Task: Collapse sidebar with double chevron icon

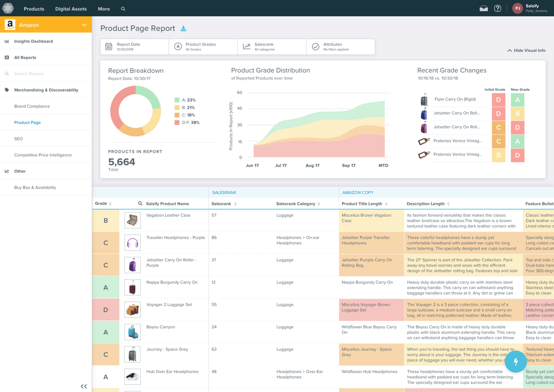Action: click(x=84, y=386)
